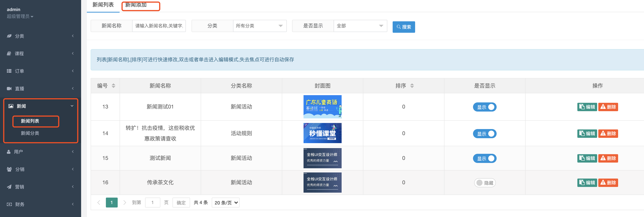Viewport: 644px width, 217px height.
Task: Click the book icon beside 课程
Action: [9, 53]
